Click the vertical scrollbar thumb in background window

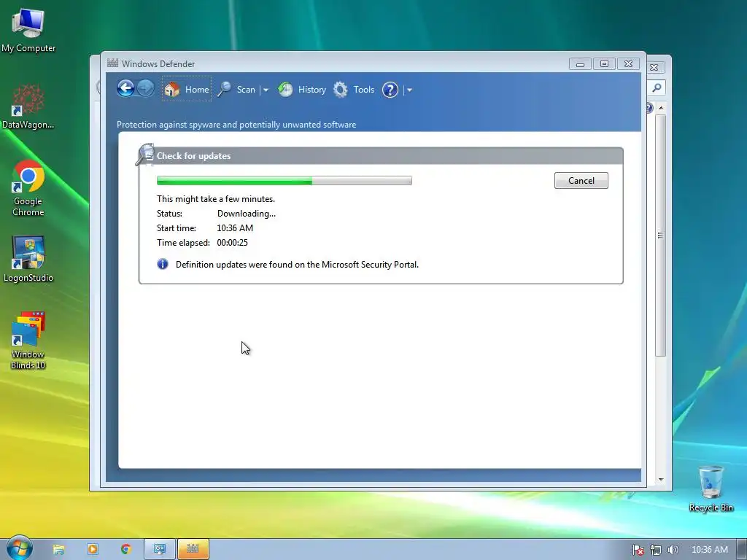click(x=660, y=236)
